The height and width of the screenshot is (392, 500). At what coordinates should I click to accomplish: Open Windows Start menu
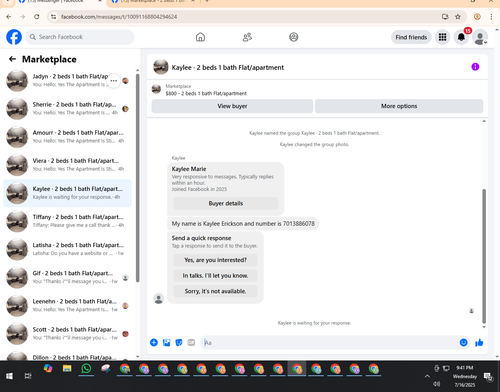[9, 376]
